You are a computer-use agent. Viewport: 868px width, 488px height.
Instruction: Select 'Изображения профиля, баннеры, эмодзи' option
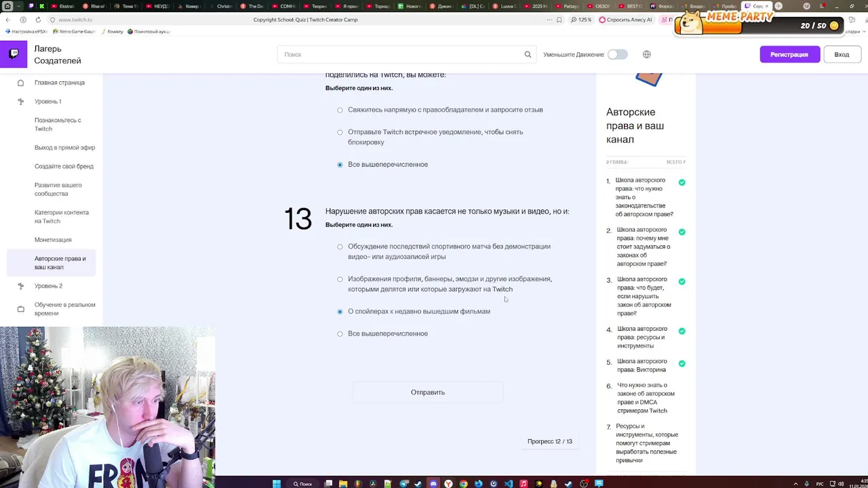coord(340,279)
